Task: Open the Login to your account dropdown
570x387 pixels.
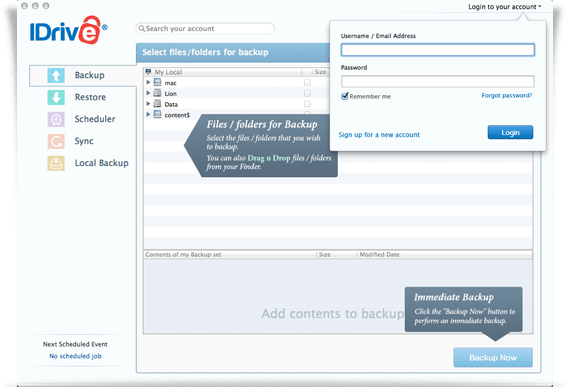Action: [x=505, y=7]
